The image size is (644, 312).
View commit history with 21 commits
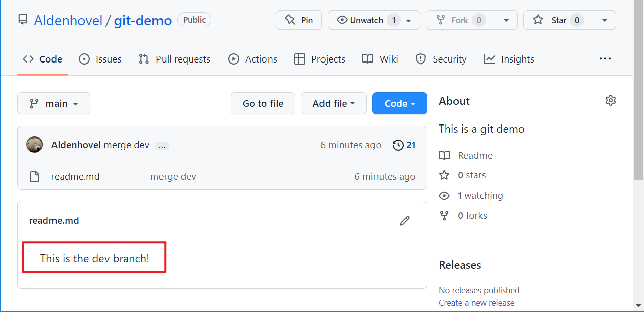tap(404, 145)
